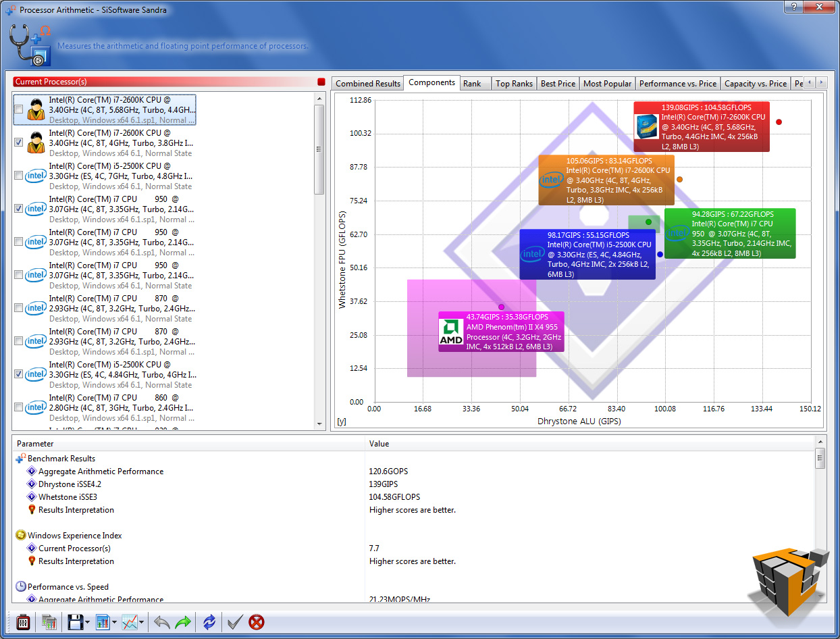Click the copy results chart pages toolbar icon
Screen dimensions: 840x639
[x=49, y=621]
